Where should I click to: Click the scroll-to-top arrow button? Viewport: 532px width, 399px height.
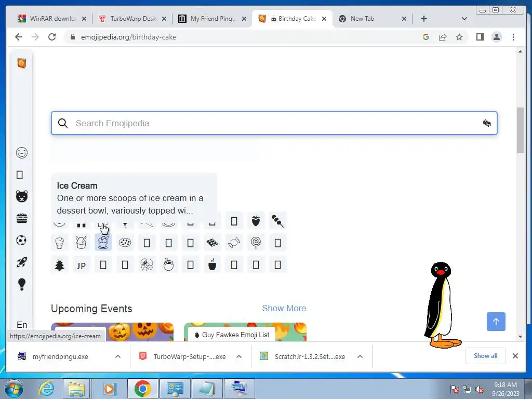coord(496,321)
